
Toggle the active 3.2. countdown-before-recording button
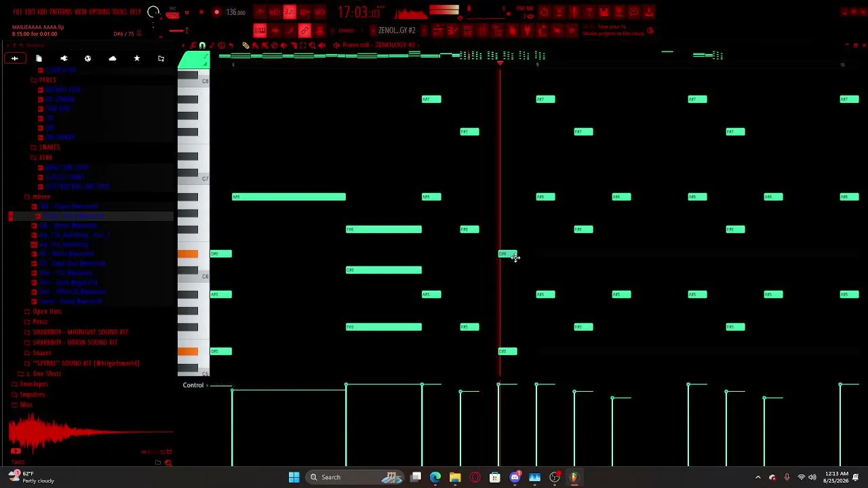[x=290, y=12]
